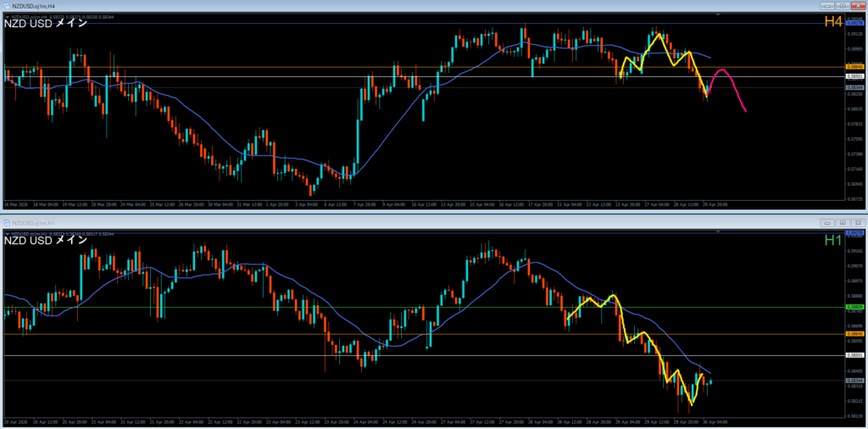Click the chart shift triangle on H1 chart
The image size is (868, 429).
(x=719, y=231)
